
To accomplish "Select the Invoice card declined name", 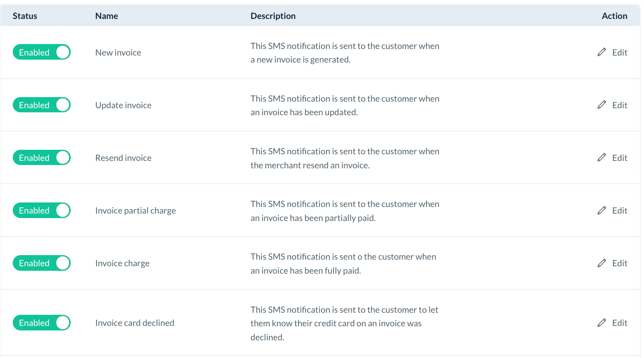I will (x=134, y=323).
